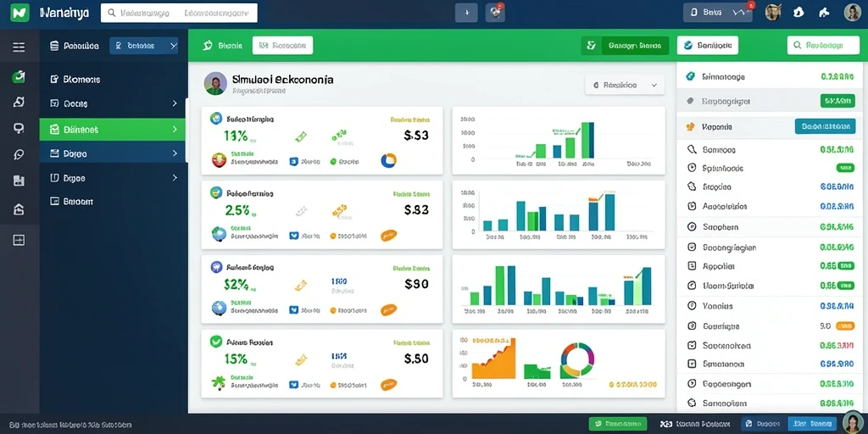The image size is (868, 434).
Task: Click the multicolor donut chart
Action: (576, 360)
